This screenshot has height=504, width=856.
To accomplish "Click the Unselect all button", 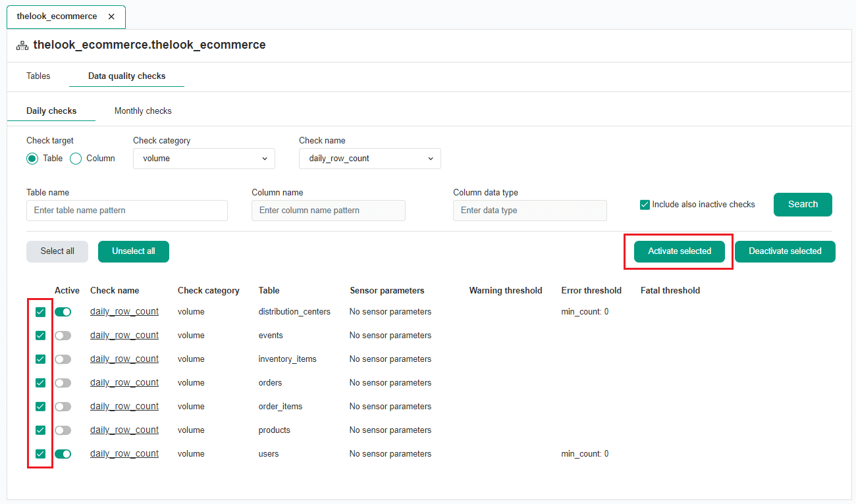I will pos(134,251).
